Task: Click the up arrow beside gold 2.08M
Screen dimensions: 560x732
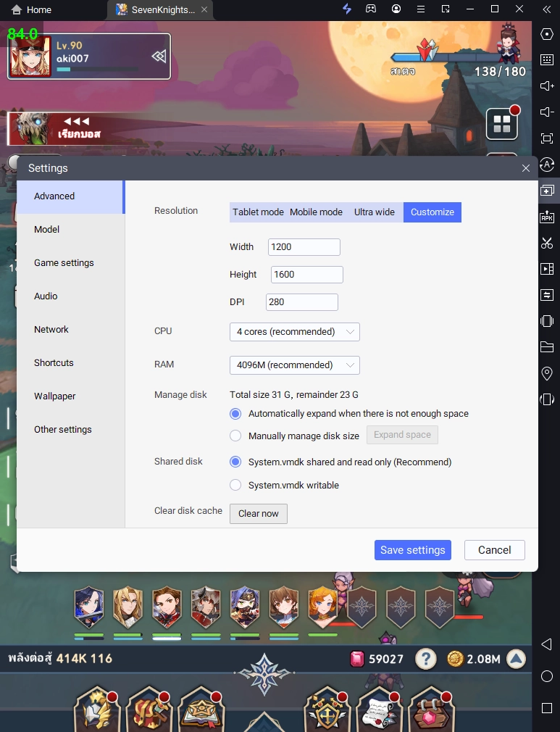Action: click(516, 660)
